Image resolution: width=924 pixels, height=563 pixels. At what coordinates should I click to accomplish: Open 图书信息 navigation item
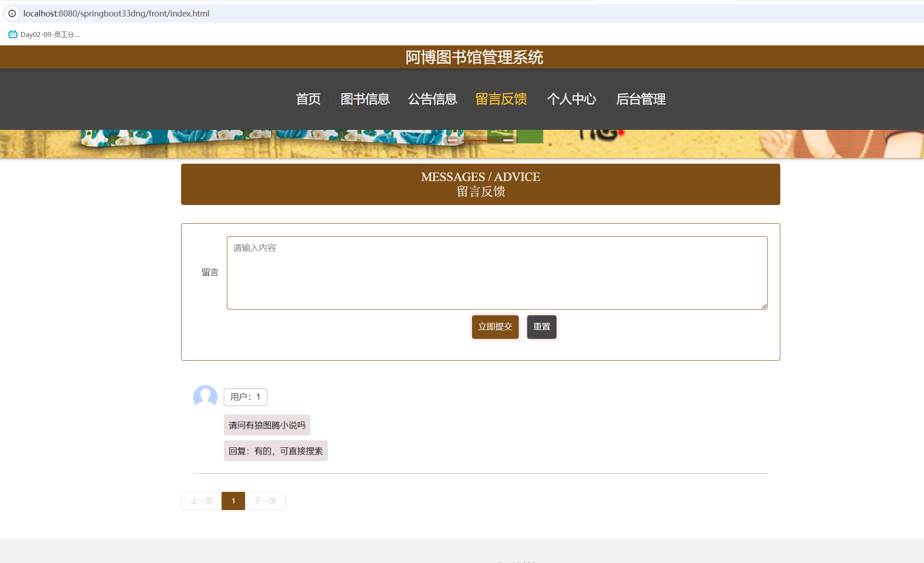(x=365, y=99)
